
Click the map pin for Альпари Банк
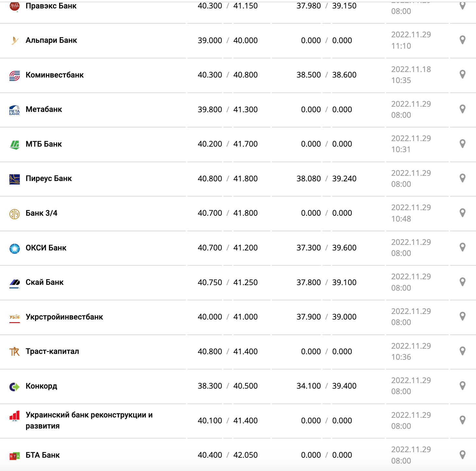[463, 40]
